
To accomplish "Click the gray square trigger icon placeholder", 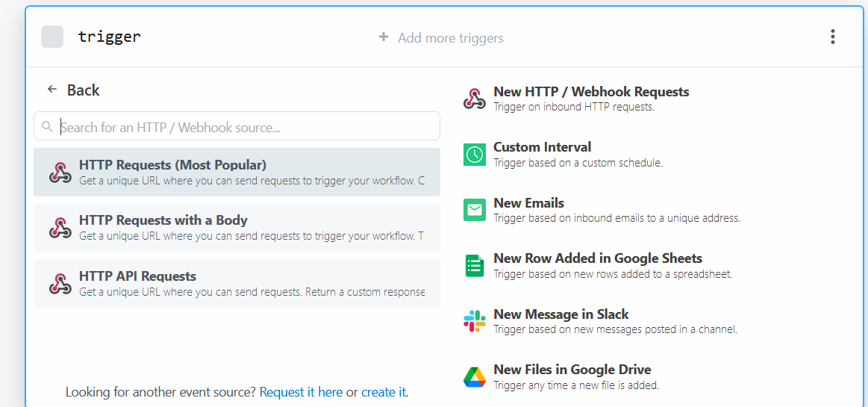I will tap(52, 37).
